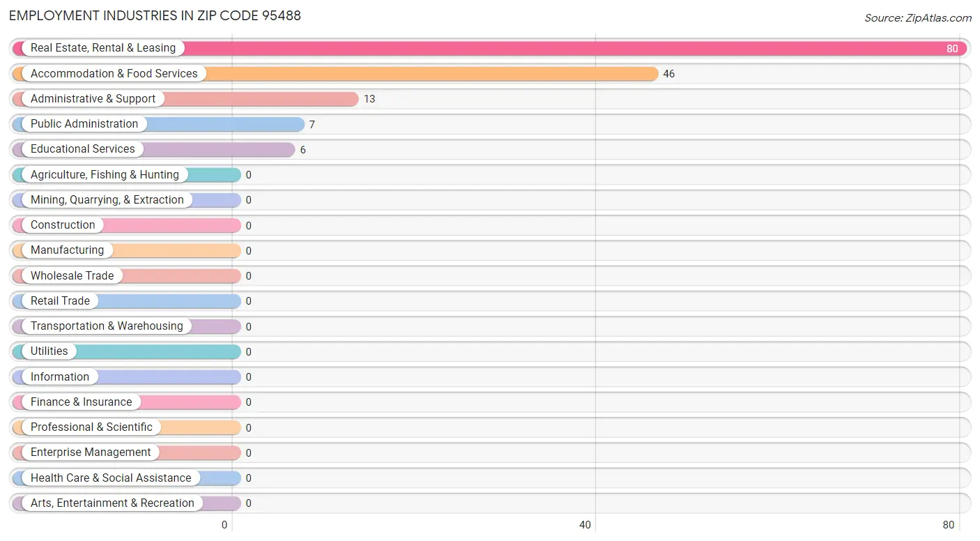Viewport: 980px width, 541px height.
Task: Click the value 13 beside Administrative & Support
Action: pyautogui.click(x=369, y=99)
